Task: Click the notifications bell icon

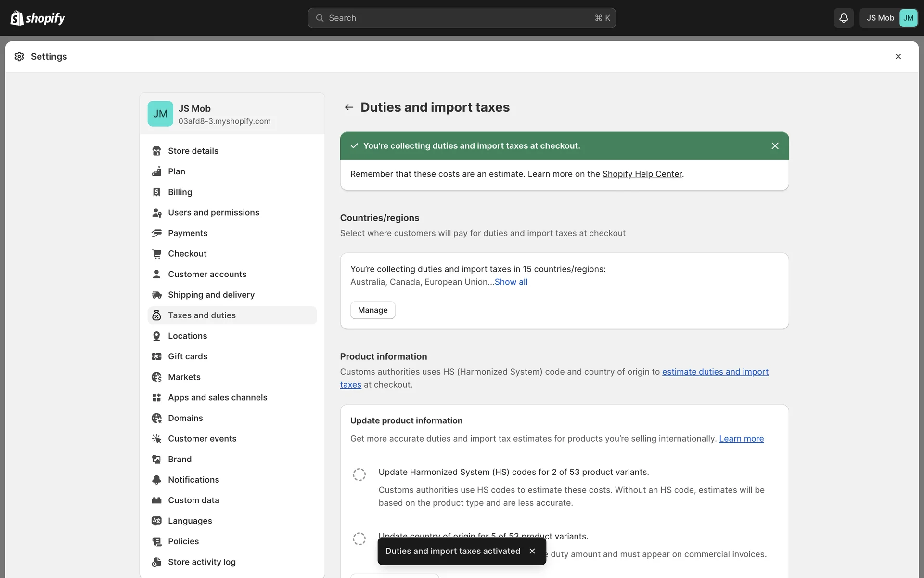Action: tap(843, 18)
